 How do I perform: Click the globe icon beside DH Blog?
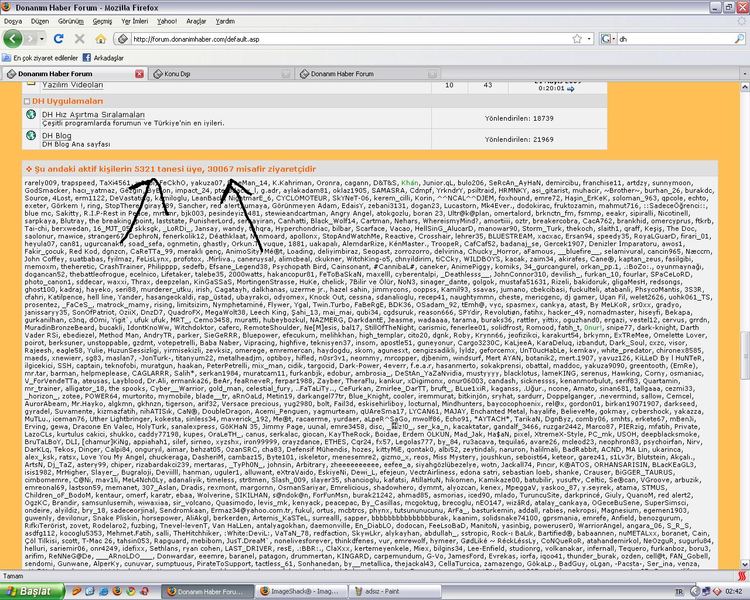(31, 135)
